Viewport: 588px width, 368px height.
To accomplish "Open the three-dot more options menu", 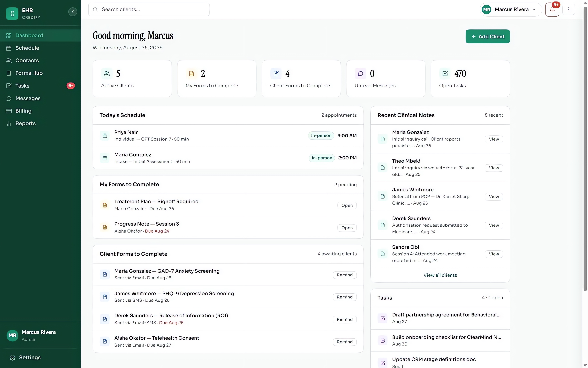I will tap(569, 10).
